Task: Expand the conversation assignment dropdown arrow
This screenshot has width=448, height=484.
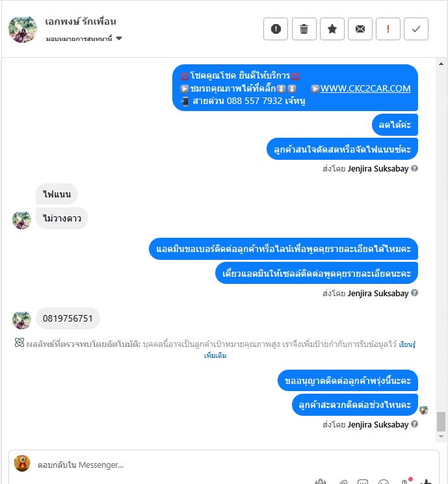Action: point(119,38)
